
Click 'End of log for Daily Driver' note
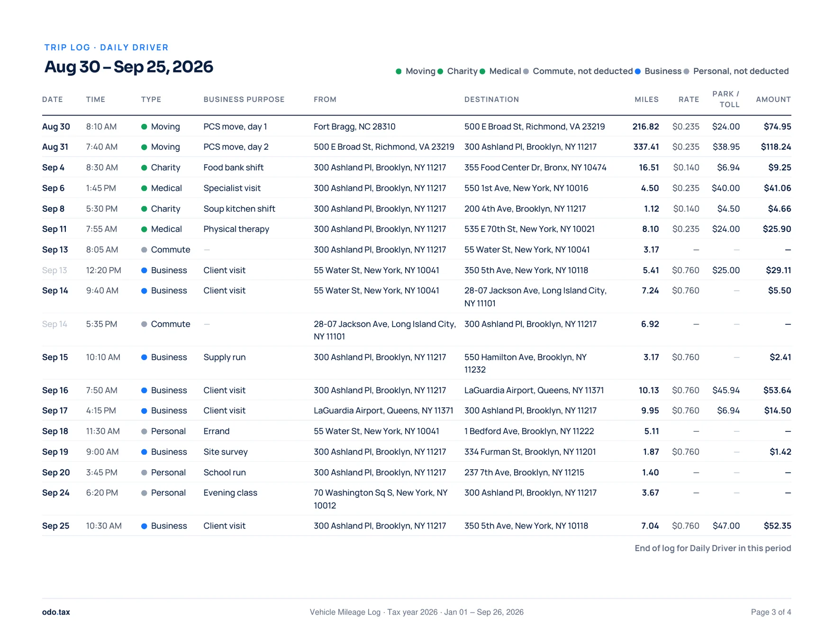pos(713,548)
